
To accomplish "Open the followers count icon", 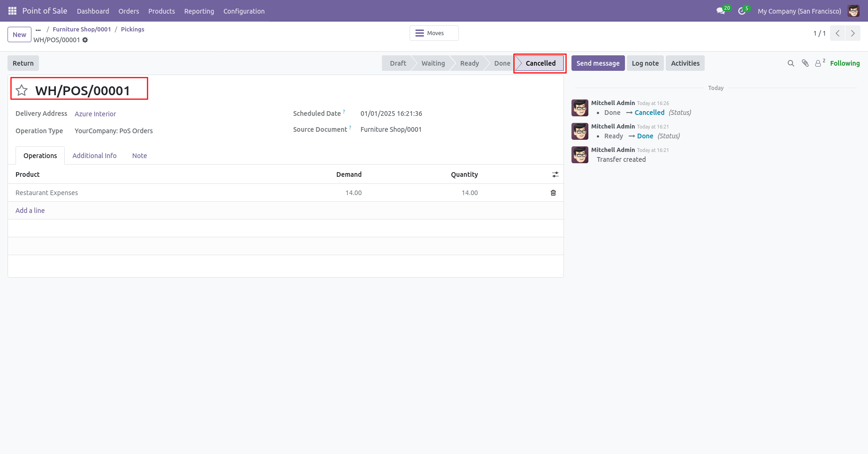I will point(820,63).
